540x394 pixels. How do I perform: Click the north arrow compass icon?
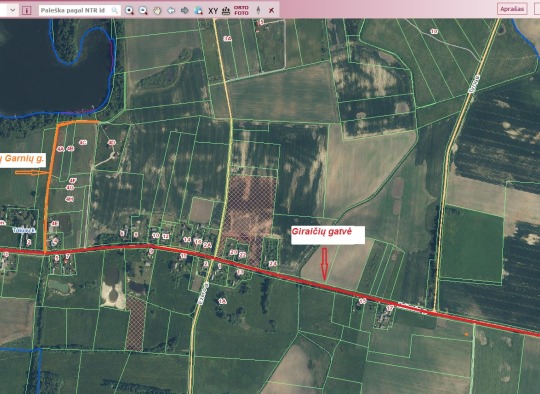click(258, 10)
